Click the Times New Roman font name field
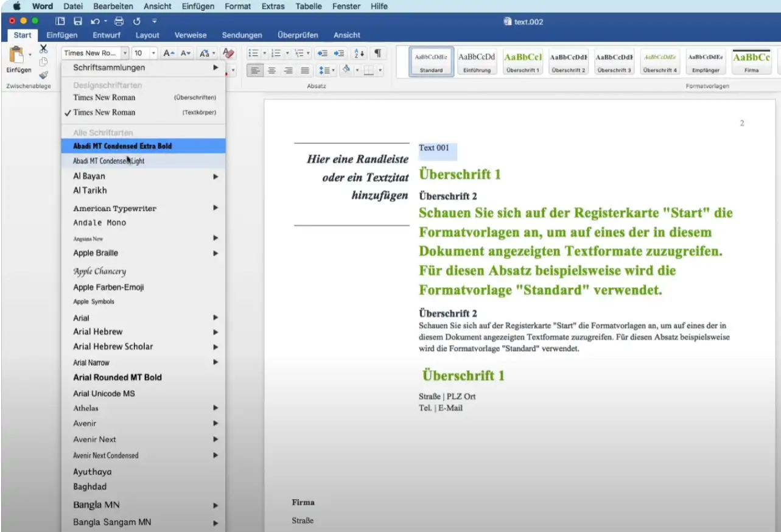 [91, 53]
